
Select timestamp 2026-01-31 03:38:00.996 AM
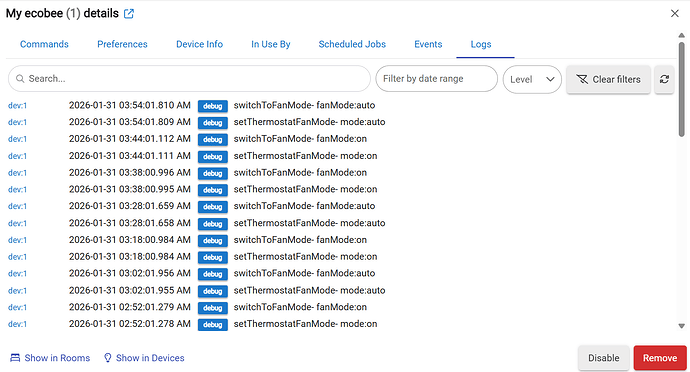(x=130, y=173)
